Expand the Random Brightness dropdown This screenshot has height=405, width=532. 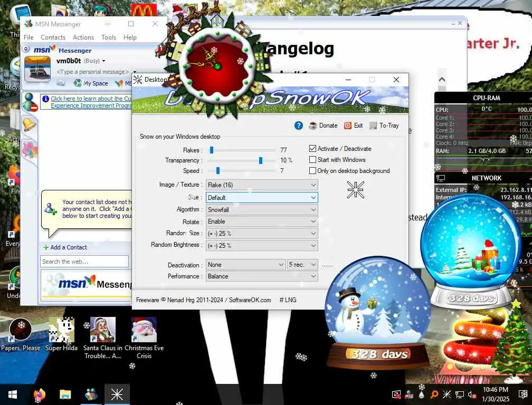pos(262,245)
